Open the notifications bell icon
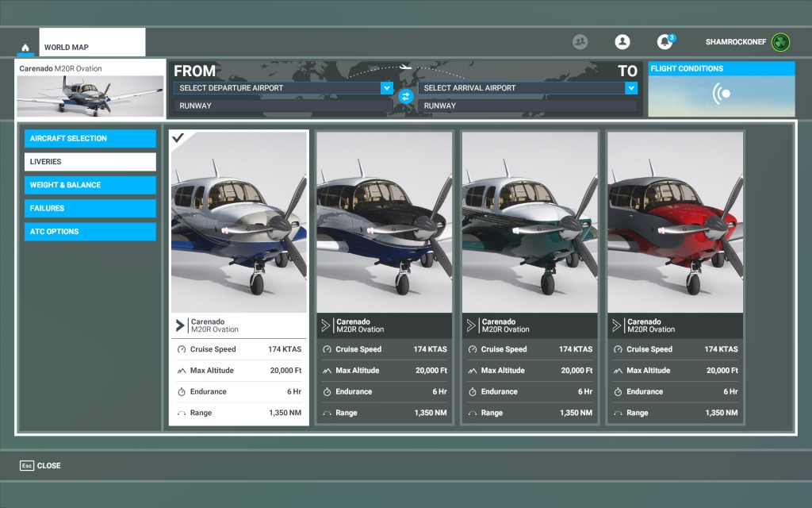Image resolution: width=812 pixels, height=508 pixels. click(x=665, y=42)
